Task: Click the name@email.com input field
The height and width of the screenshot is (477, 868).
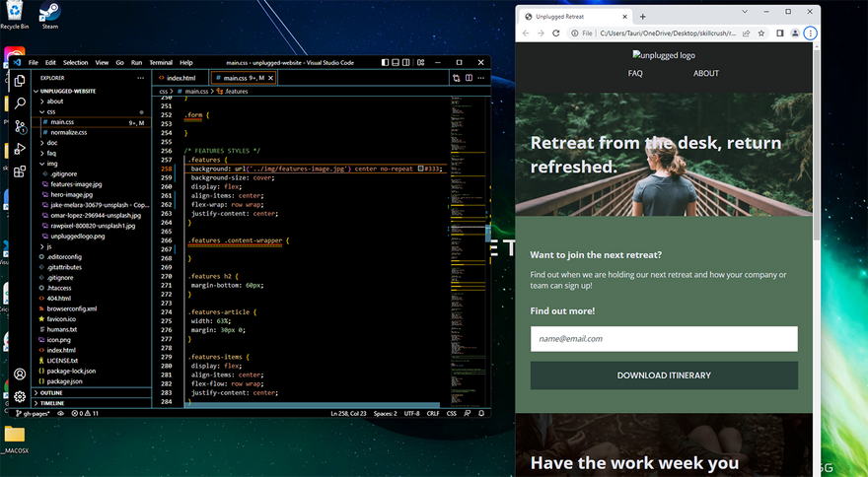Action: coord(664,339)
